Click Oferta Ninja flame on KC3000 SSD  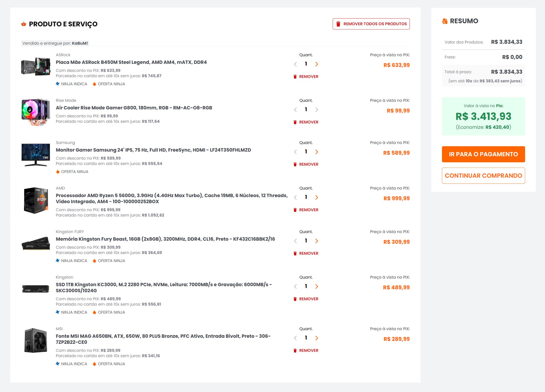(x=109, y=312)
